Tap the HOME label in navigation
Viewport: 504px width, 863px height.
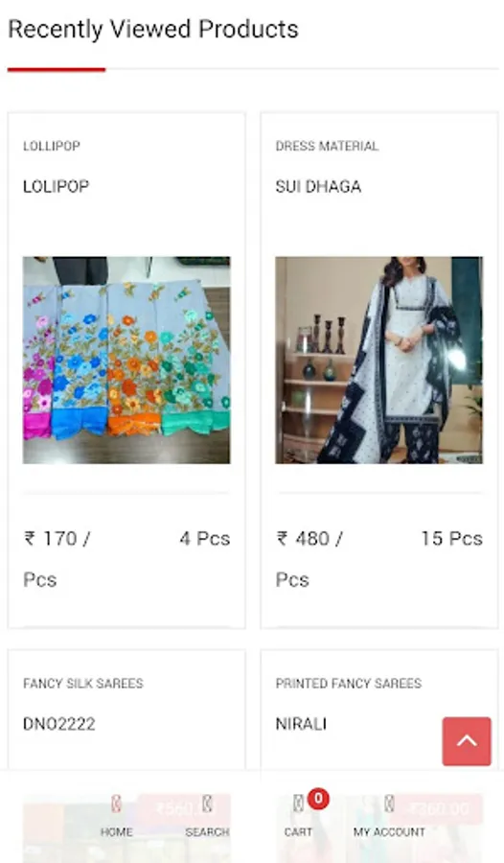116,831
